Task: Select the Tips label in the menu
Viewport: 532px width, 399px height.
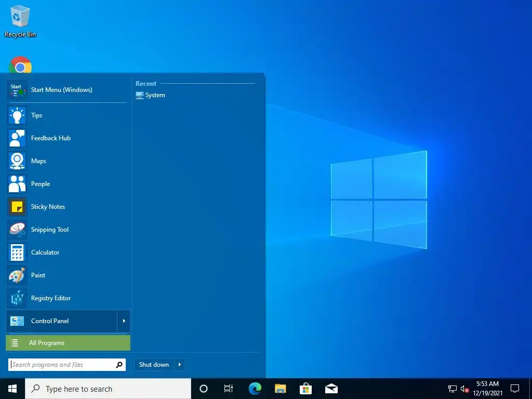Action: tap(37, 115)
